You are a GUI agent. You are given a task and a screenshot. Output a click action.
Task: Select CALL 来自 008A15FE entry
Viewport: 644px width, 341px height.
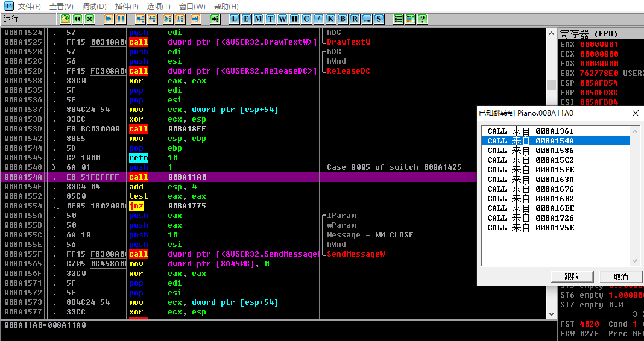[x=555, y=169]
